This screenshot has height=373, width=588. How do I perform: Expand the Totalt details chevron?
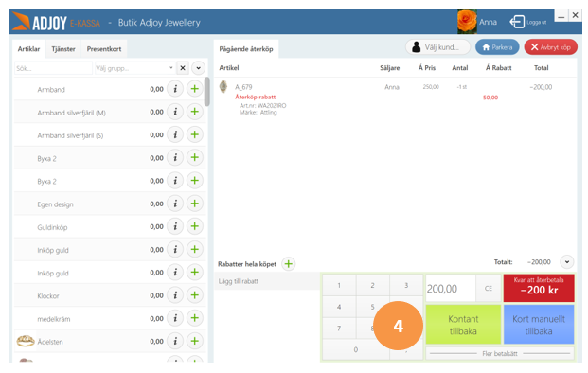pos(567,261)
